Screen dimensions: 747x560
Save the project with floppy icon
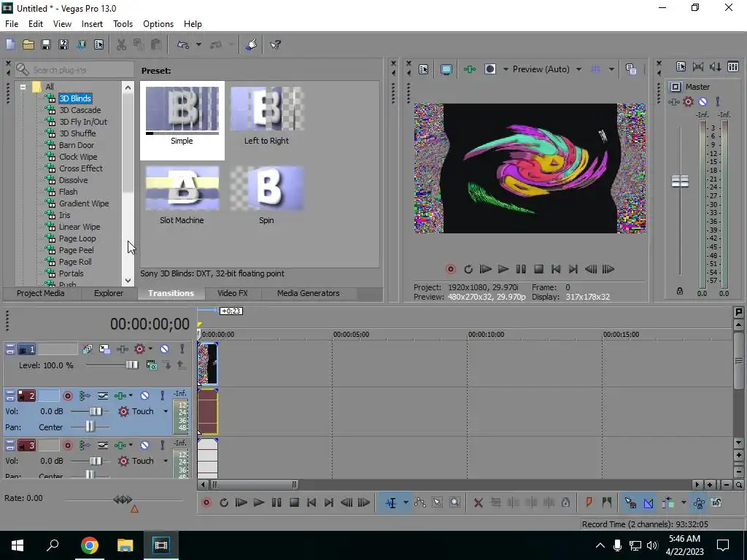[x=46, y=44]
